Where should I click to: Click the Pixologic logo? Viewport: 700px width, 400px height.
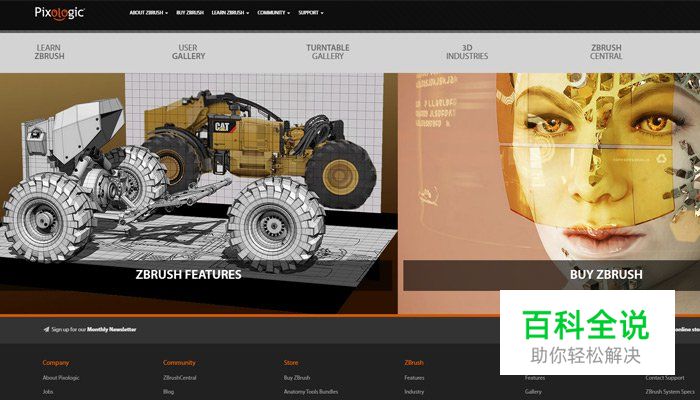point(59,13)
